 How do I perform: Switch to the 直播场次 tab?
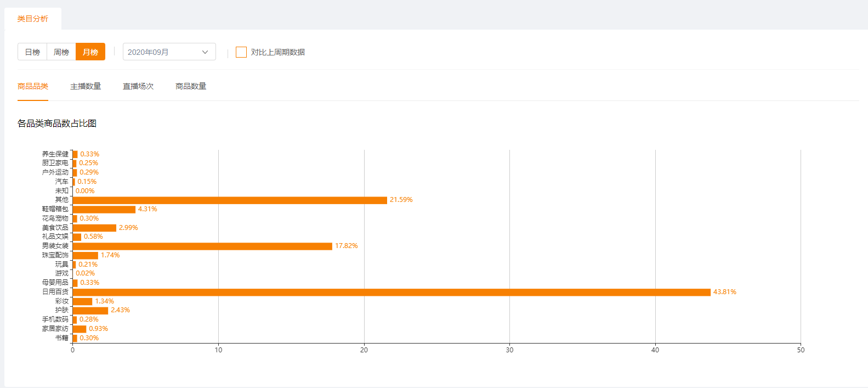tap(138, 86)
